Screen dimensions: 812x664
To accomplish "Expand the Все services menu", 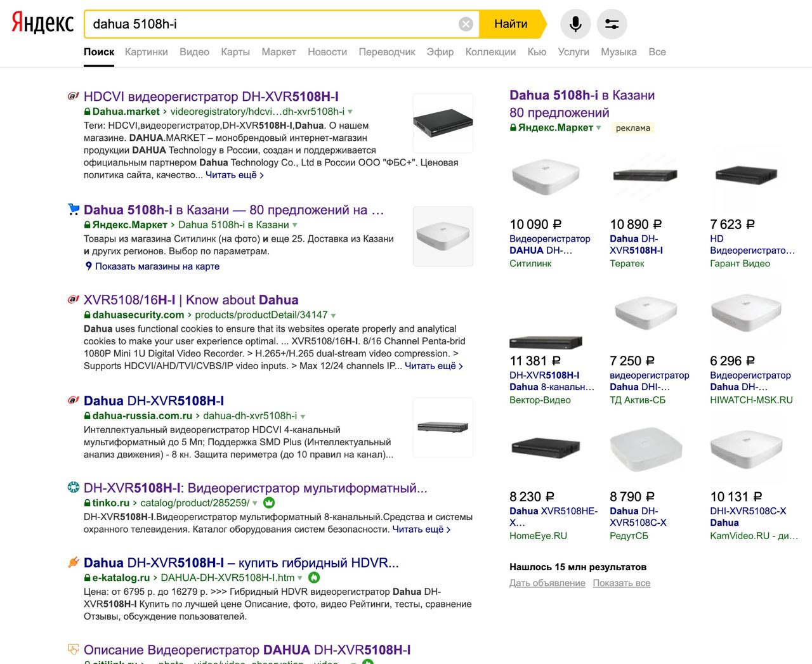I will (657, 52).
